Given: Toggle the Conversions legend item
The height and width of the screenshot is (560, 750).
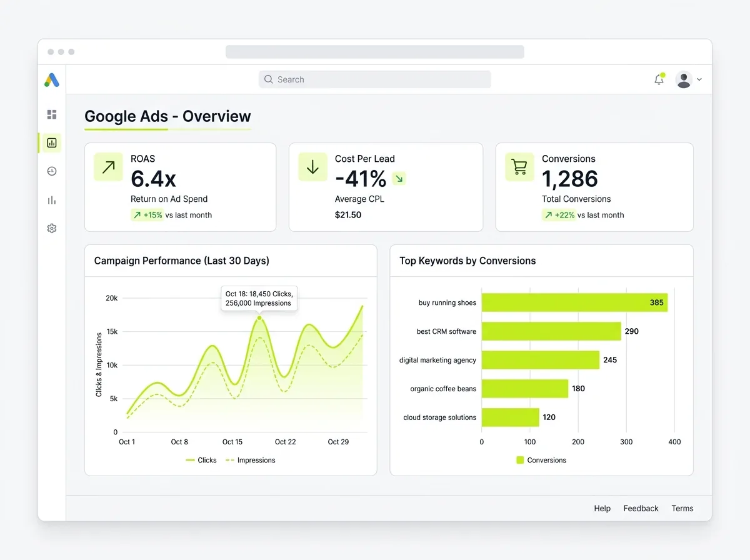Looking at the screenshot, I should [541, 460].
